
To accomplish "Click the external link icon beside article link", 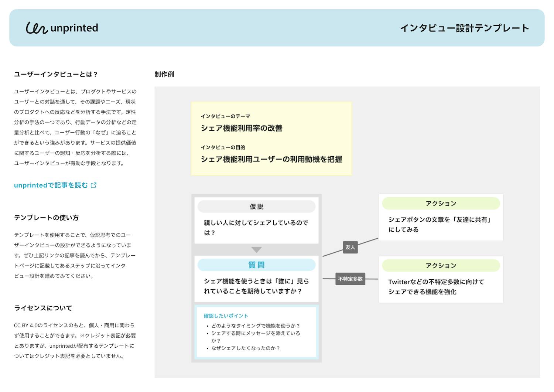I will (94, 185).
